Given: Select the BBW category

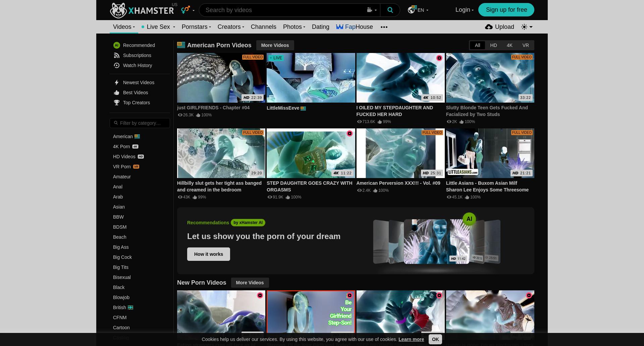Looking at the screenshot, I should (x=118, y=217).
